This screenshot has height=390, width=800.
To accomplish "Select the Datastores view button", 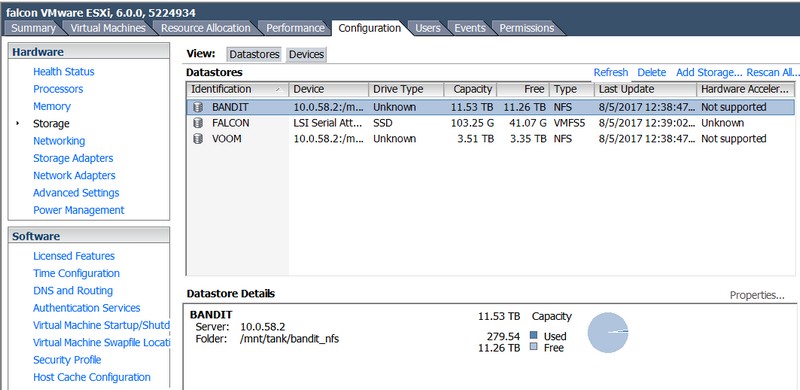I will click(254, 54).
